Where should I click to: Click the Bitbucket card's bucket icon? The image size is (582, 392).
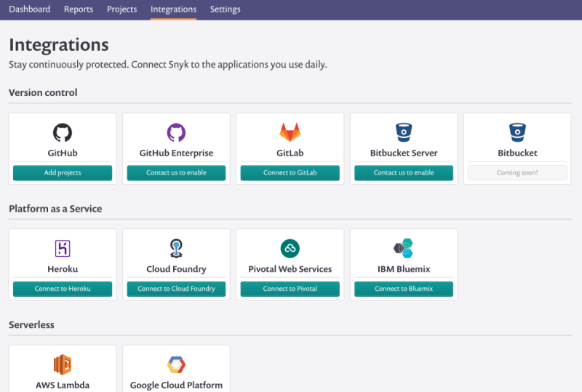517,132
